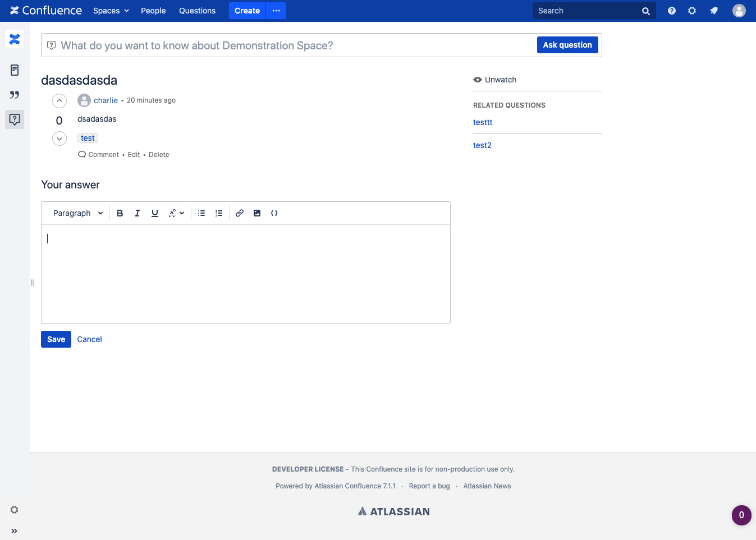Open Atlassian News footer link
This screenshot has height=540, width=756.
(487, 486)
